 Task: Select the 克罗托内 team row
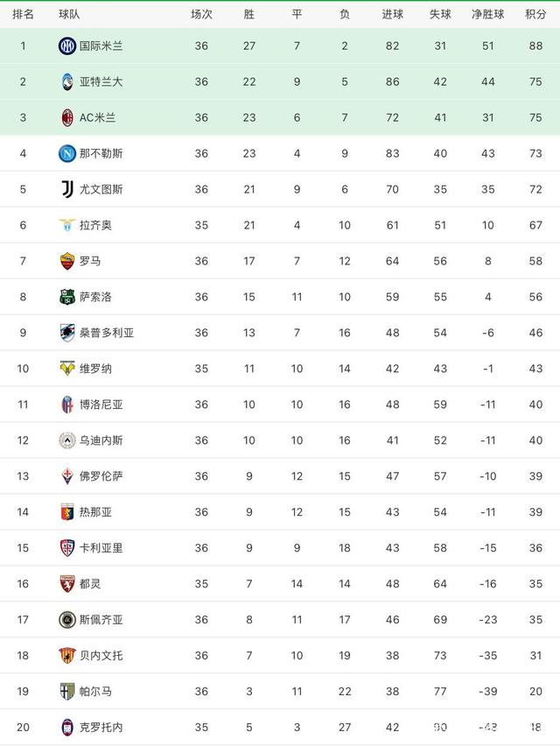[x=280, y=727]
